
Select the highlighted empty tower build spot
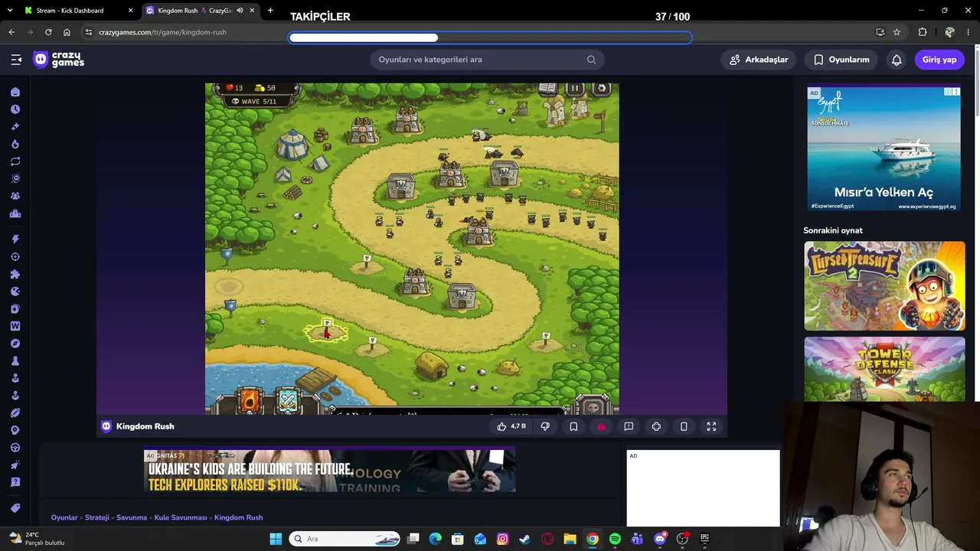327,332
